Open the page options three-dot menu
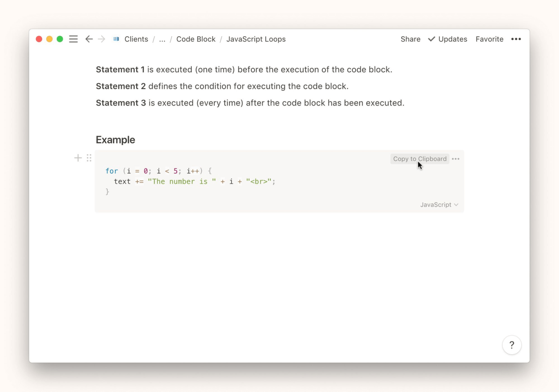 [x=516, y=39]
